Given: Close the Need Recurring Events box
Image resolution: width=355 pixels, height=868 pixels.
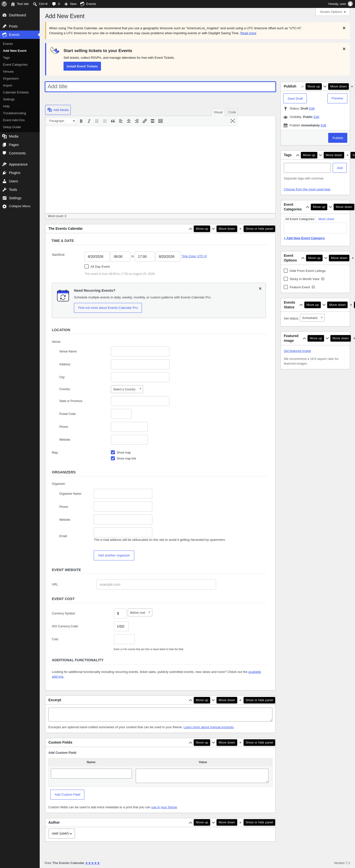Looking at the screenshot, I should pyautogui.click(x=260, y=289).
